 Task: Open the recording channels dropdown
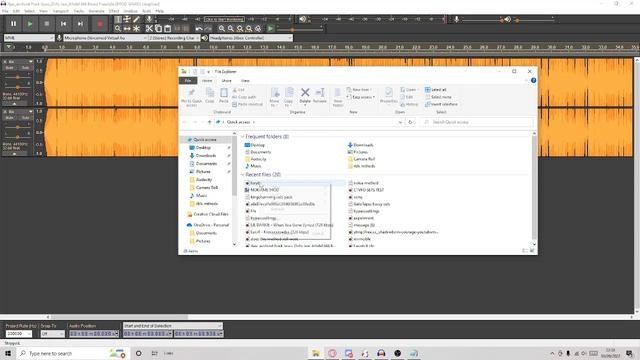point(174,38)
